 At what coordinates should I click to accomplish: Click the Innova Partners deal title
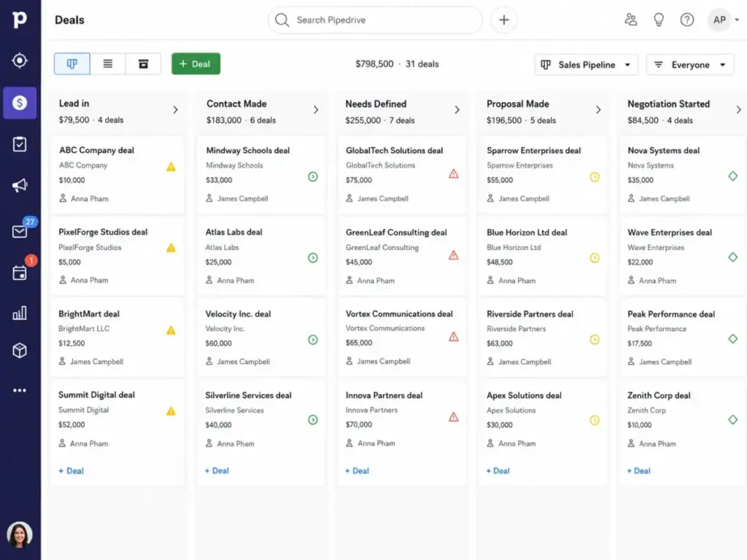[x=384, y=395]
